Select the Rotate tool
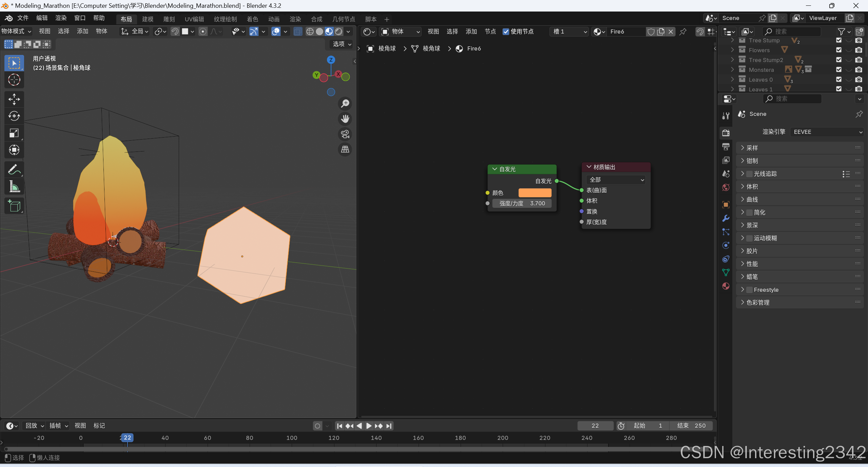868x467 pixels. tap(14, 116)
